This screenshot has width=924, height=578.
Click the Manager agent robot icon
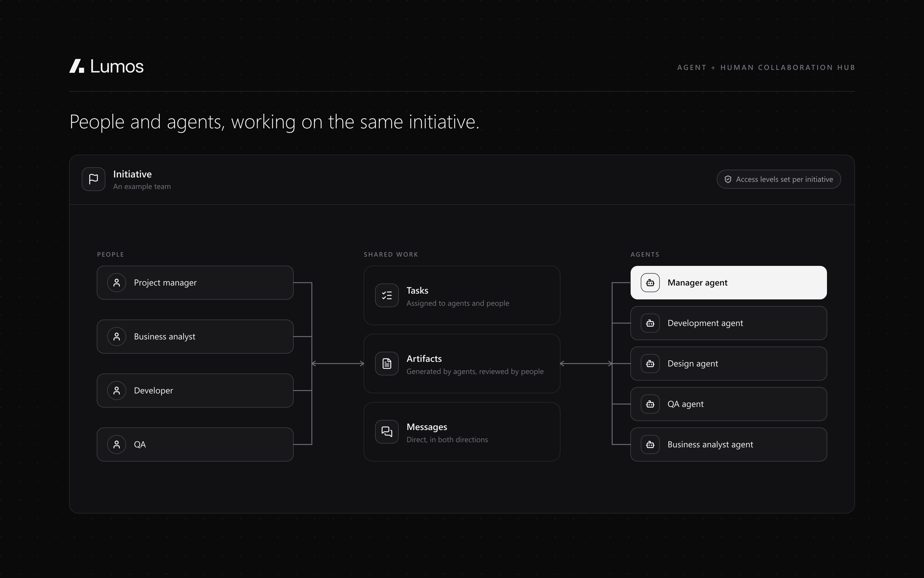650,283
